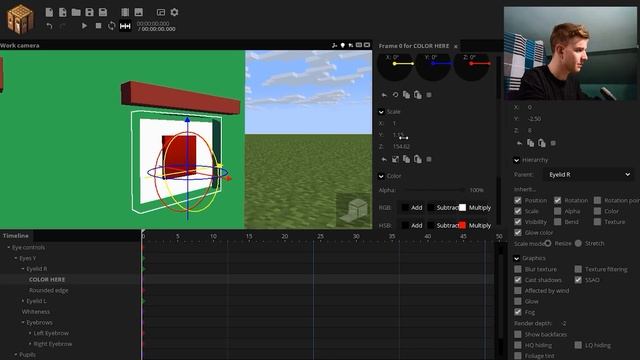Paste scale values icon
This screenshot has height=360, width=640.
click(x=418, y=159)
